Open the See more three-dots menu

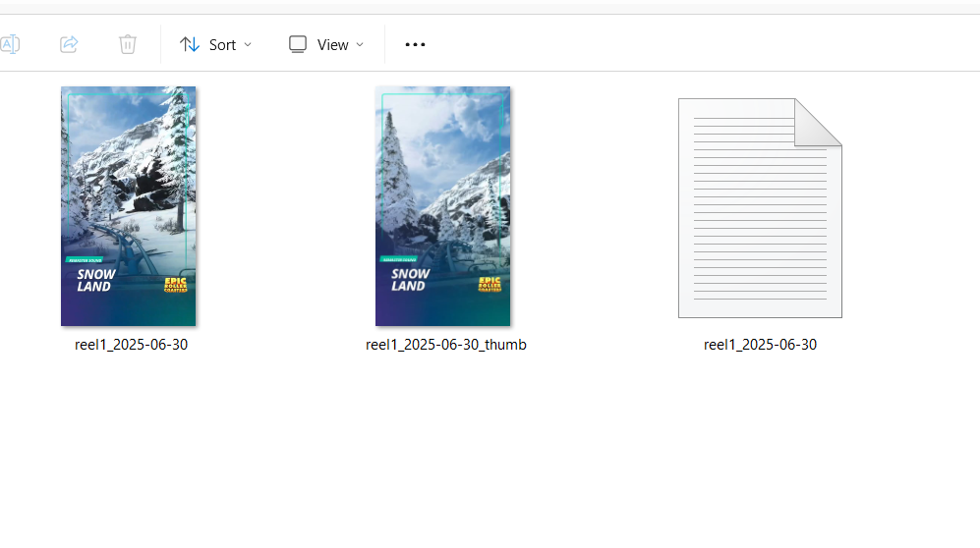pyautogui.click(x=415, y=45)
